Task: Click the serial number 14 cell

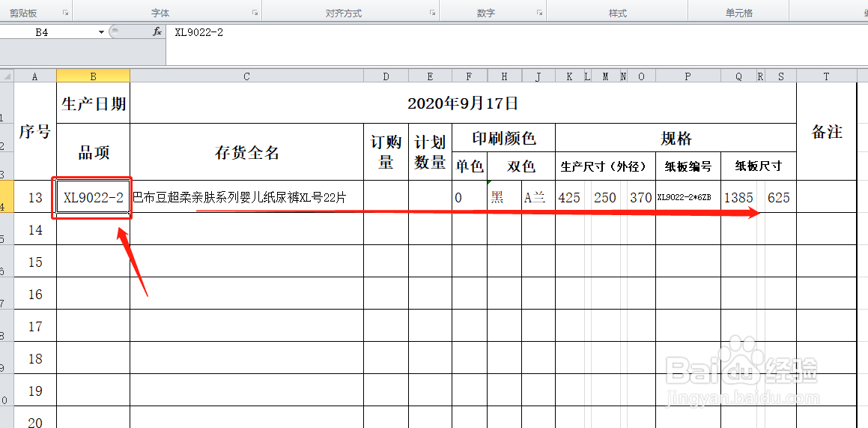Action: [x=35, y=229]
